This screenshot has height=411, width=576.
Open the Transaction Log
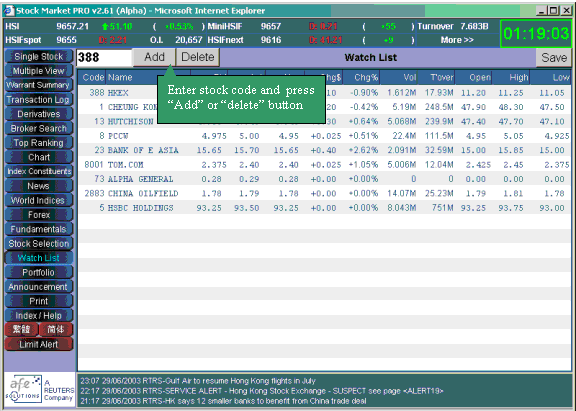pyautogui.click(x=39, y=100)
